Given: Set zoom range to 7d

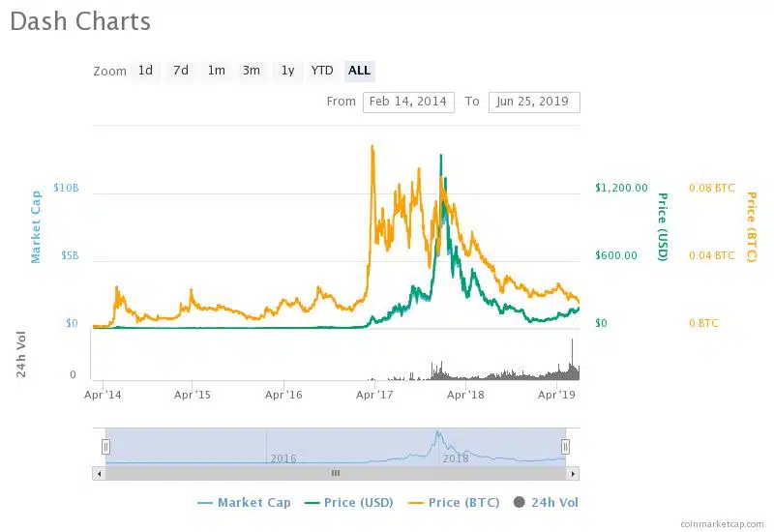Looking at the screenshot, I should click(181, 71).
